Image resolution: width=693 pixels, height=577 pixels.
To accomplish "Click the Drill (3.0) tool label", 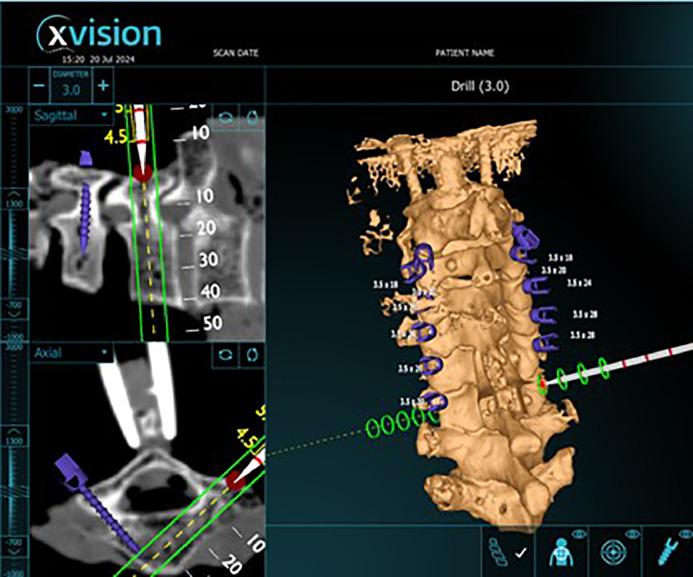I will click(480, 86).
